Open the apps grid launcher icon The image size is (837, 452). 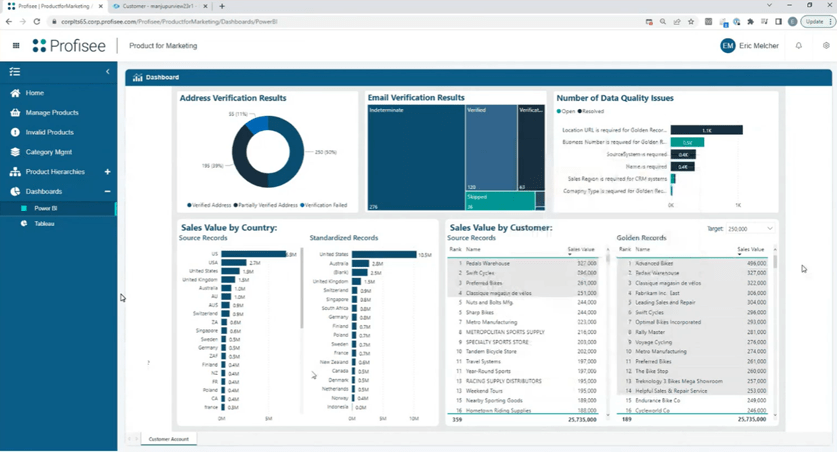click(x=16, y=46)
